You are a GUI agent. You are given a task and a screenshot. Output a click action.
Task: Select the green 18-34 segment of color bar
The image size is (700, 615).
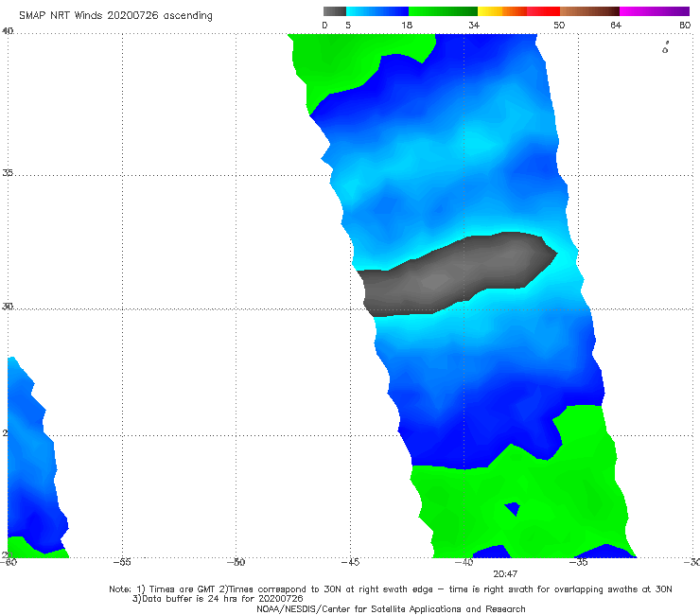coord(443,11)
